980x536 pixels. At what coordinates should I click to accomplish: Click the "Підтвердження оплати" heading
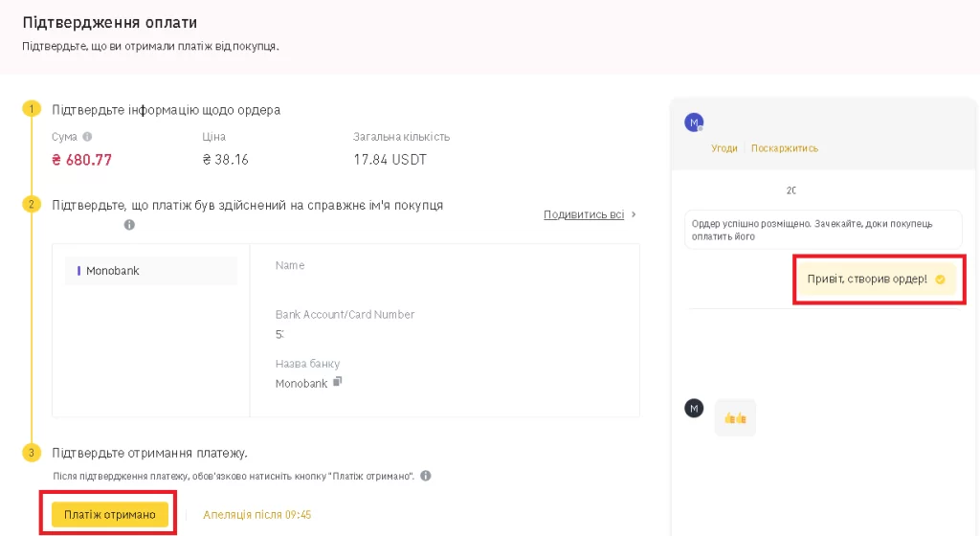point(110,22)
